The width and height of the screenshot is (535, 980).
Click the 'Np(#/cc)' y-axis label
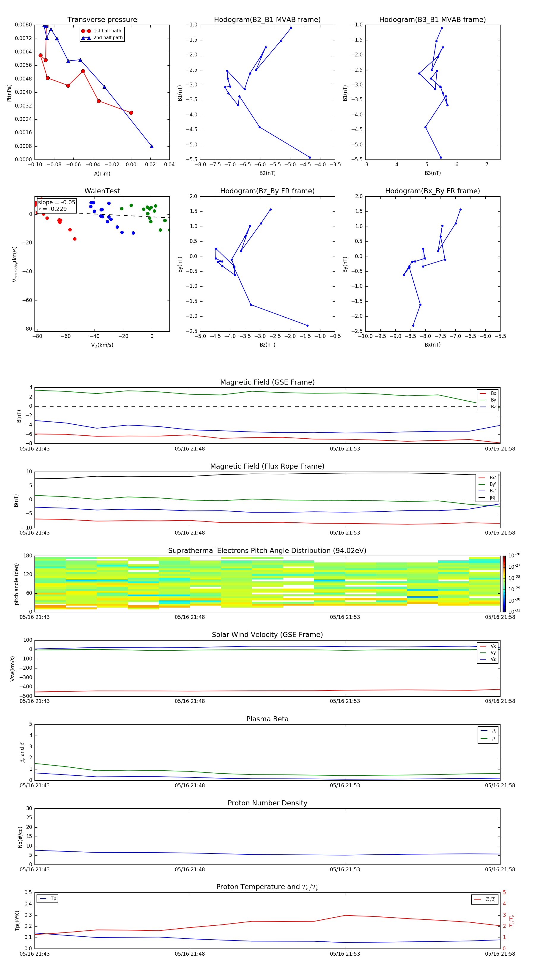pos(20,837)
